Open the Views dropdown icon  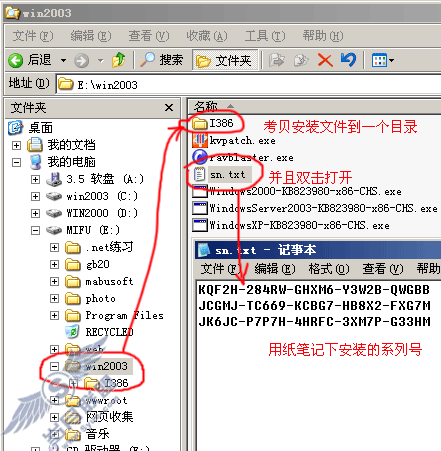click(383, 60)
